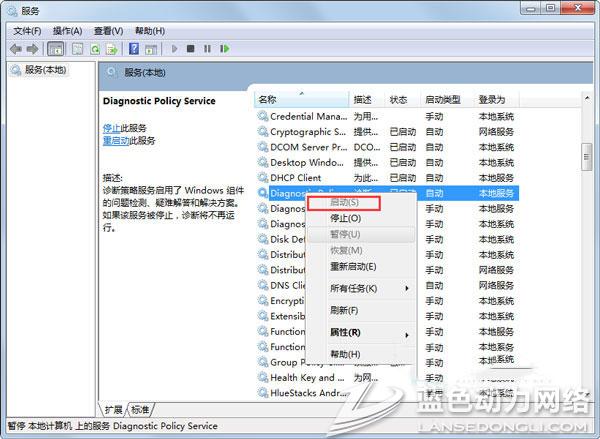Viewport: 600px width, 439px height.
Task: Toggle the console tree pane toolbar icon
Action: click(54, 48)
